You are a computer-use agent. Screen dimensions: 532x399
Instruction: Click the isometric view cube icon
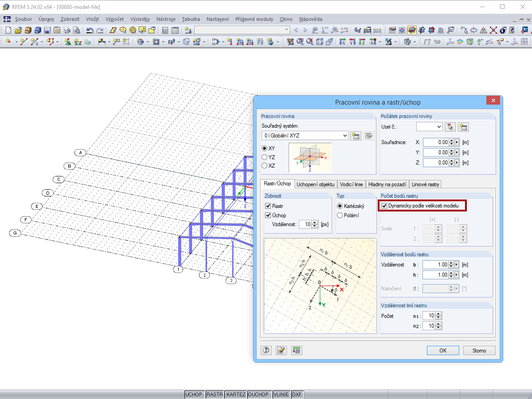pyautogui.click(x=320, y=42)
